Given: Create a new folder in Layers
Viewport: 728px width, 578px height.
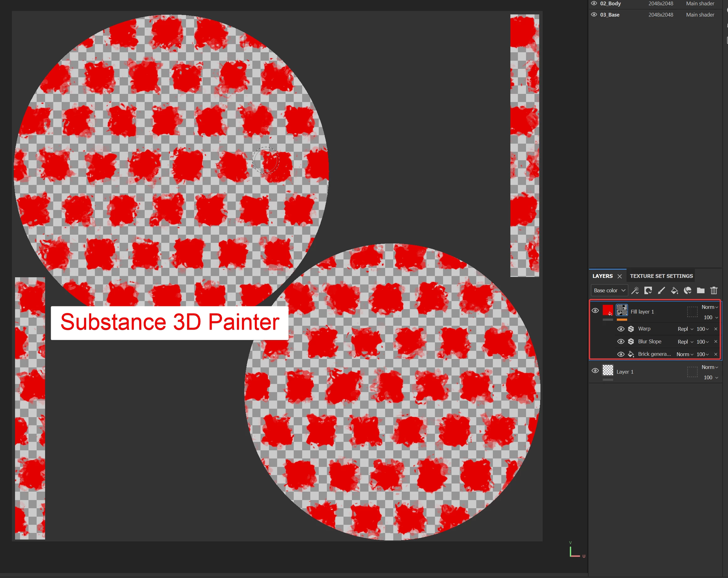Looking at the screenshot, I should pyautogui.click(x=701, y=290).
